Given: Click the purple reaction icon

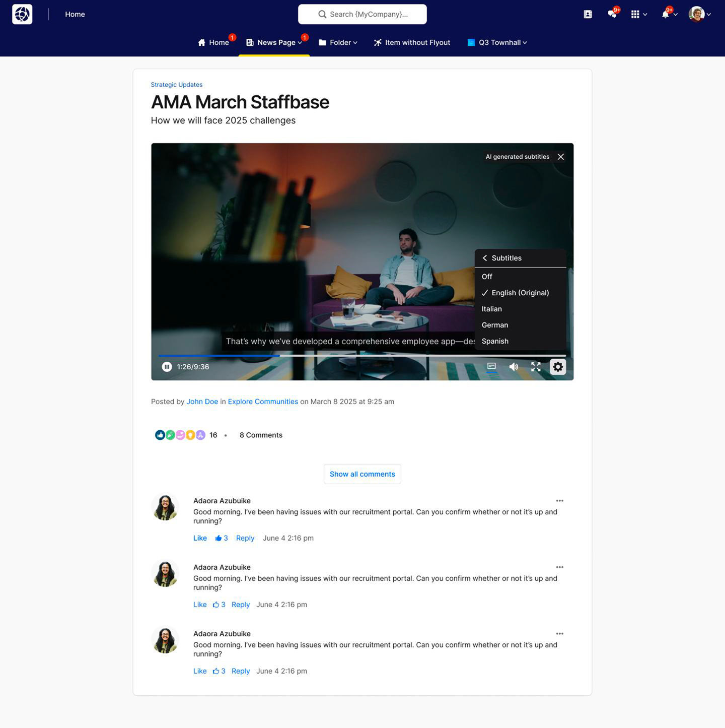Looking at the screenshot, I should click(x=200, y=435).
